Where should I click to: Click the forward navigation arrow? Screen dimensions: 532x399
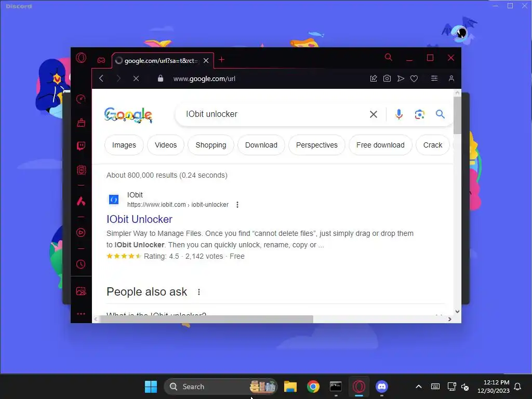click(118, 78)
